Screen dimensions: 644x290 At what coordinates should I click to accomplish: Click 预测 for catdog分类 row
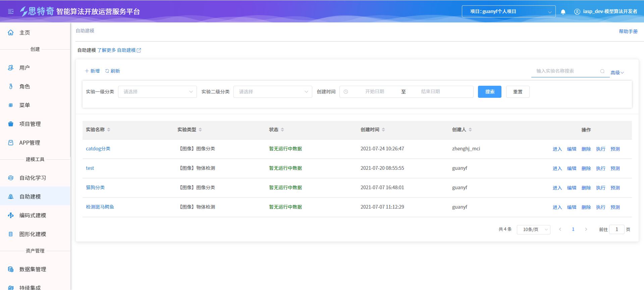(x=615, y=149)
